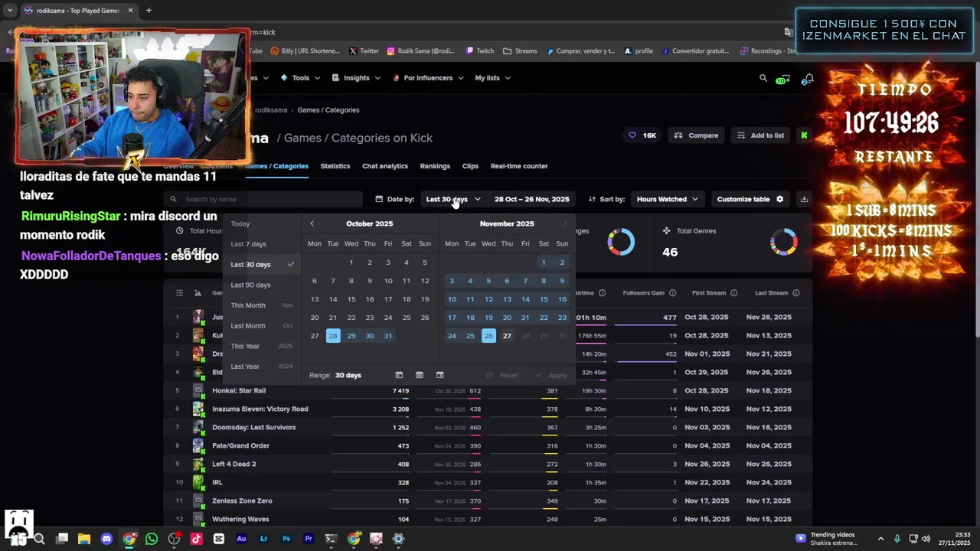Open Adobe Audition from the taskbar
980x551 pixels.
[x=241, y=539]
